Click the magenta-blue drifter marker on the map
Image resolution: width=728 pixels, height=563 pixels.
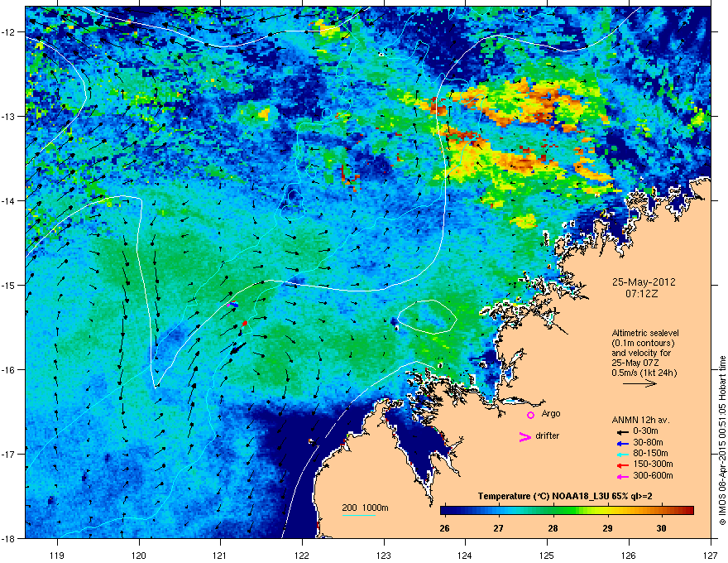pyautogui.click(x=233, y=304)
